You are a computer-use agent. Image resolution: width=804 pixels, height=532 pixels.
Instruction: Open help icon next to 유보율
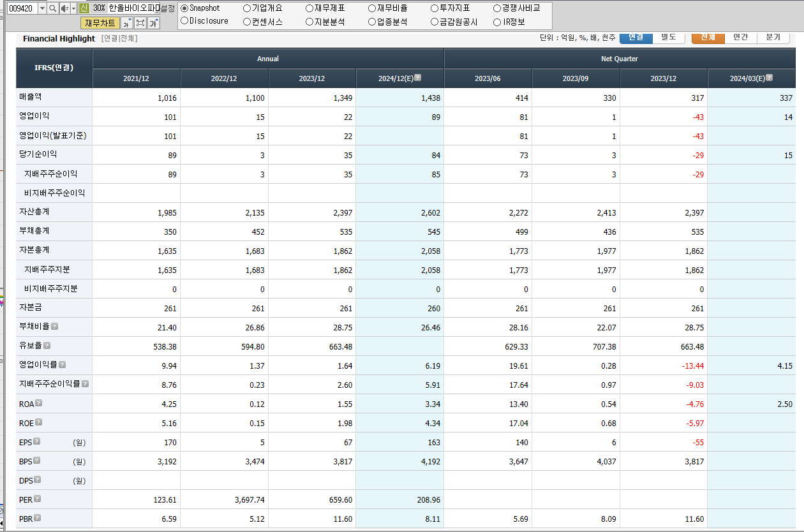pyautogui.click(x=47, y=346)
